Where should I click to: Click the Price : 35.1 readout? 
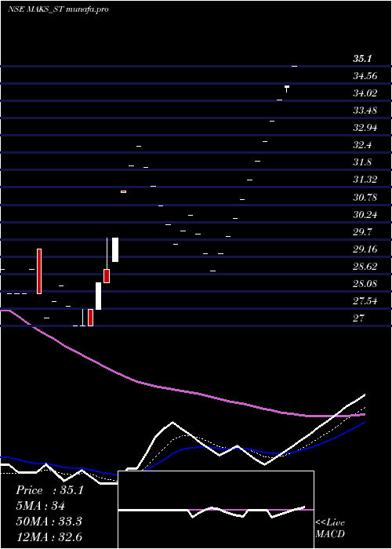tap(49, 490)
